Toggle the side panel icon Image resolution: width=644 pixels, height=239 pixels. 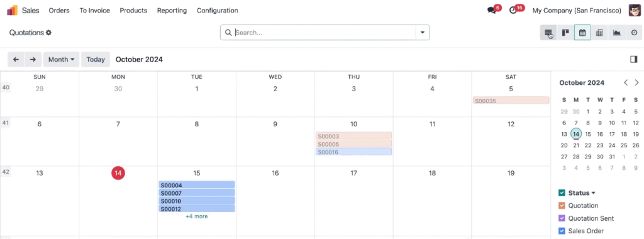[x=634, y=60]
